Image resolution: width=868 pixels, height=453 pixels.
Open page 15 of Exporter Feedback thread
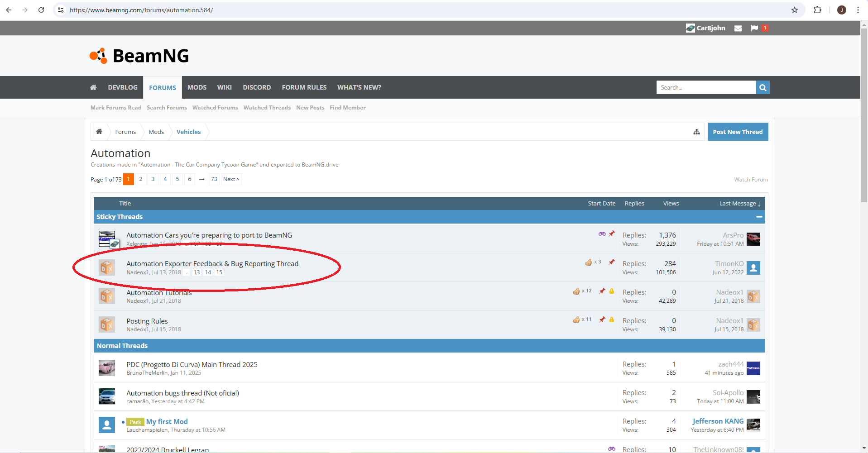pyautogui.click(x=219, y=272)
